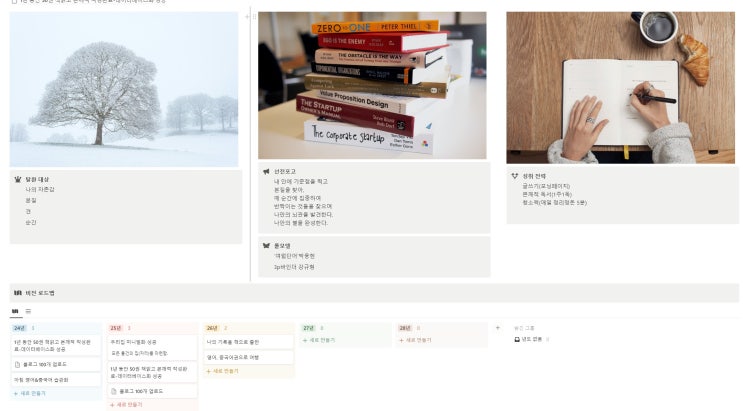This screenshot has width=743, height=411.
Task: Click the butterfly icon in the 롤모델 callout
Action: point(266,246)
